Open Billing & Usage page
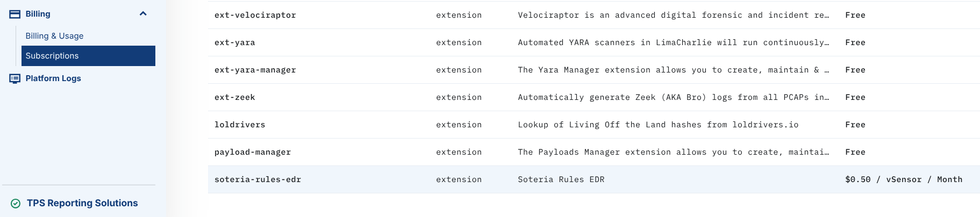This screenshot has height=217, width=980. [x=54, y=36]
